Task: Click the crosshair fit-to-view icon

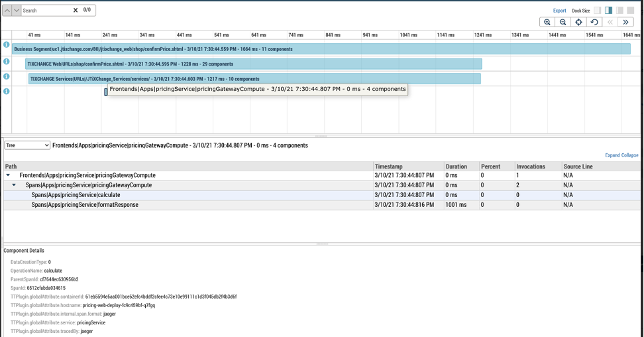Action: coord(578,22)
